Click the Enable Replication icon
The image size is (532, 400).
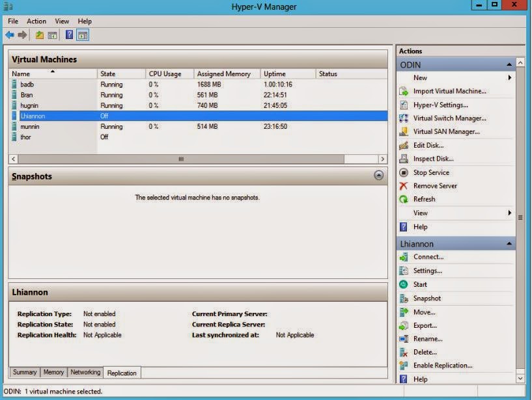click(x=404, y=366)
